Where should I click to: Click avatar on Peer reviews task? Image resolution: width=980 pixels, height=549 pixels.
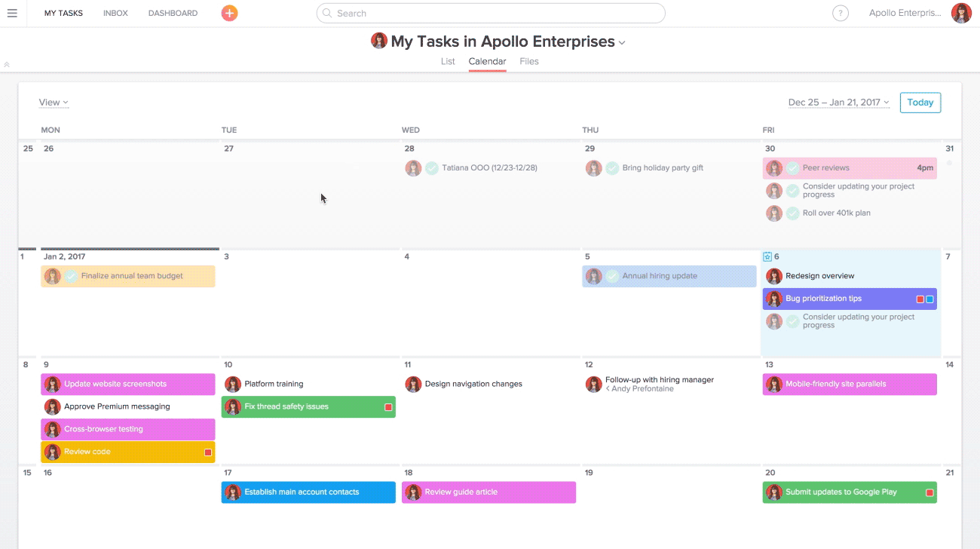pos(774,168)
